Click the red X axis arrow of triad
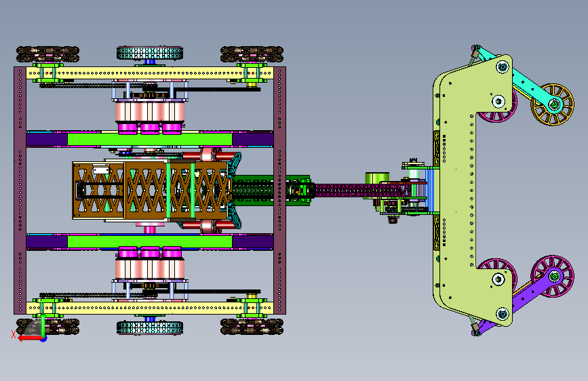The image size is (588, 381). 30,338
